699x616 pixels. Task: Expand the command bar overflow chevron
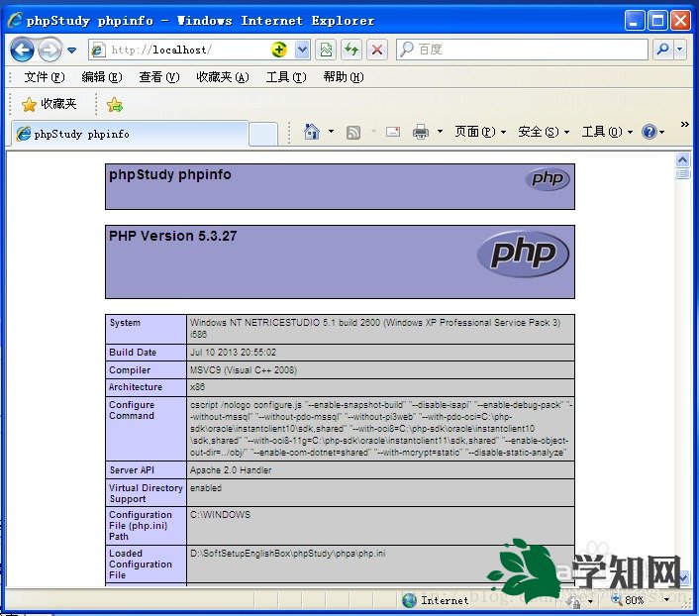coord(685,125)
